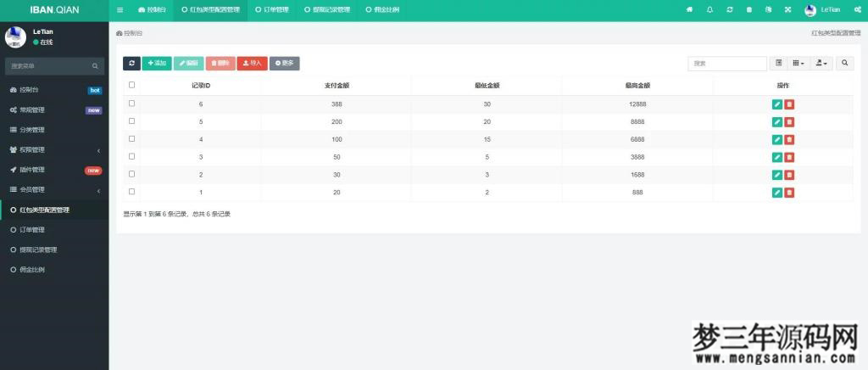Switch to the 订单管理 tab

pos(272,9)
